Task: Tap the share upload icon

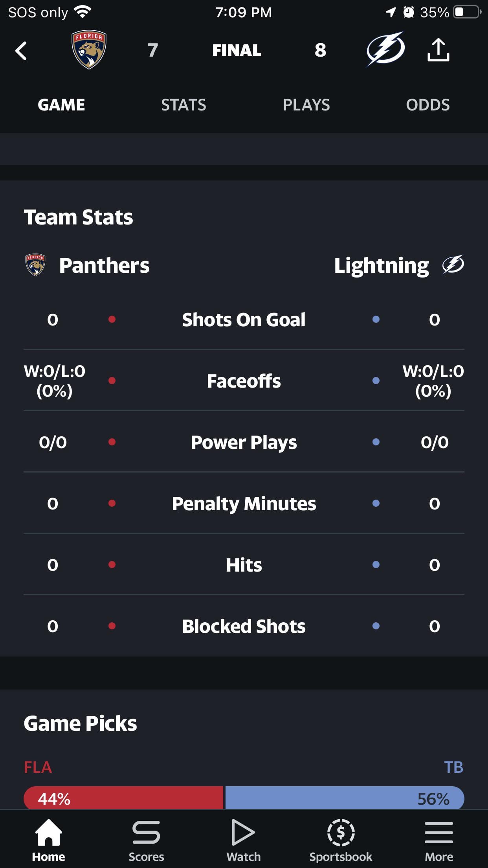Action: point(438,50)
